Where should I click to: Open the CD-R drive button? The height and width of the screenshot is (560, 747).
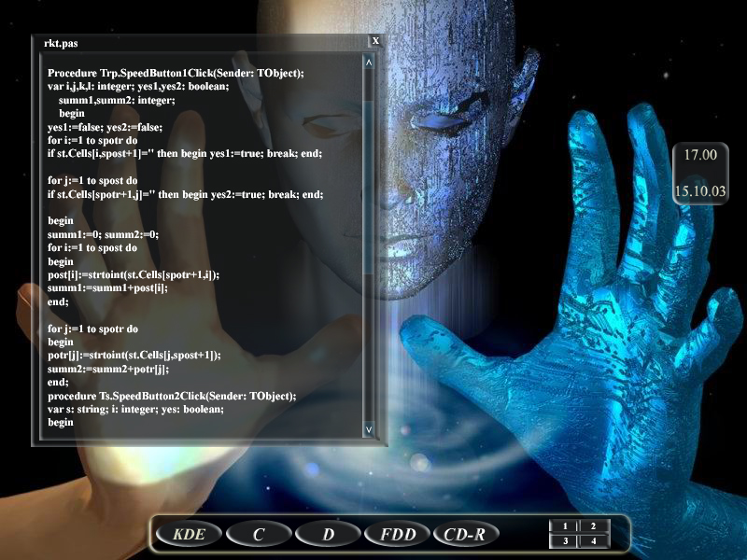coord(466,535)
